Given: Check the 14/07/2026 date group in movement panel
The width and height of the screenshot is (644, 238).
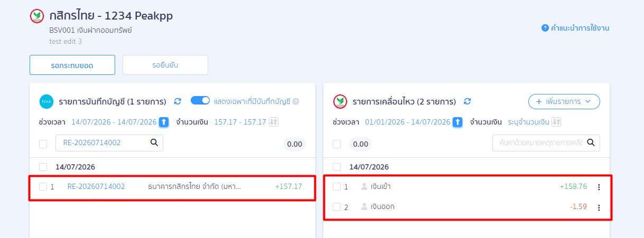Looking at the screenshot, I should point(337,167).
